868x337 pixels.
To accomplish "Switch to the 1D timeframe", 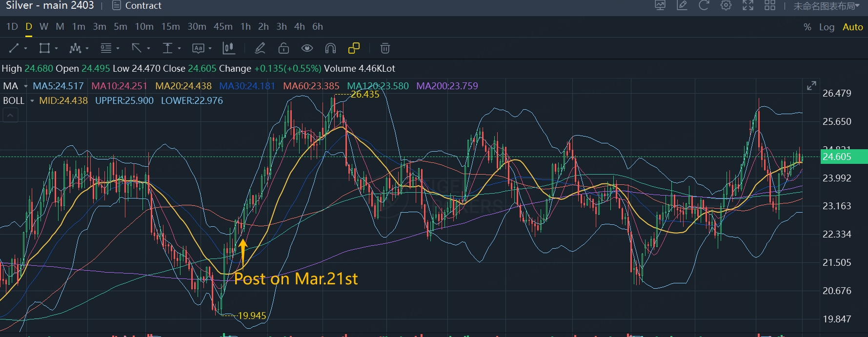I will [x=12, y=27].
